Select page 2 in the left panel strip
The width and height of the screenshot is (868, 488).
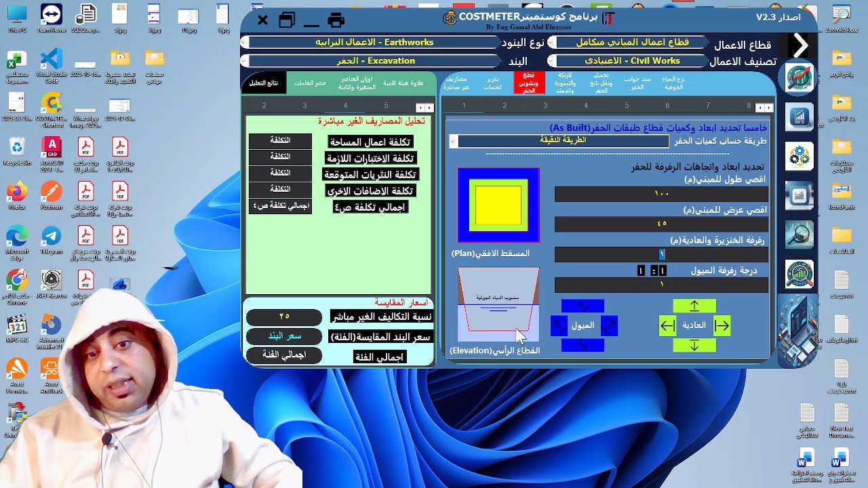(264, 106)
